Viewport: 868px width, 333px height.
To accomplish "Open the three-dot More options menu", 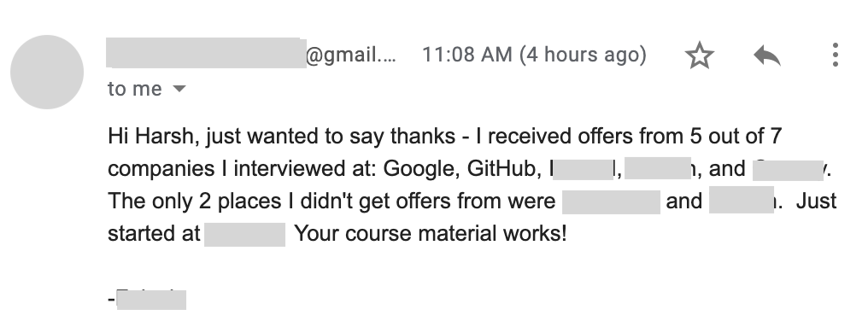I will click(835, 55).
